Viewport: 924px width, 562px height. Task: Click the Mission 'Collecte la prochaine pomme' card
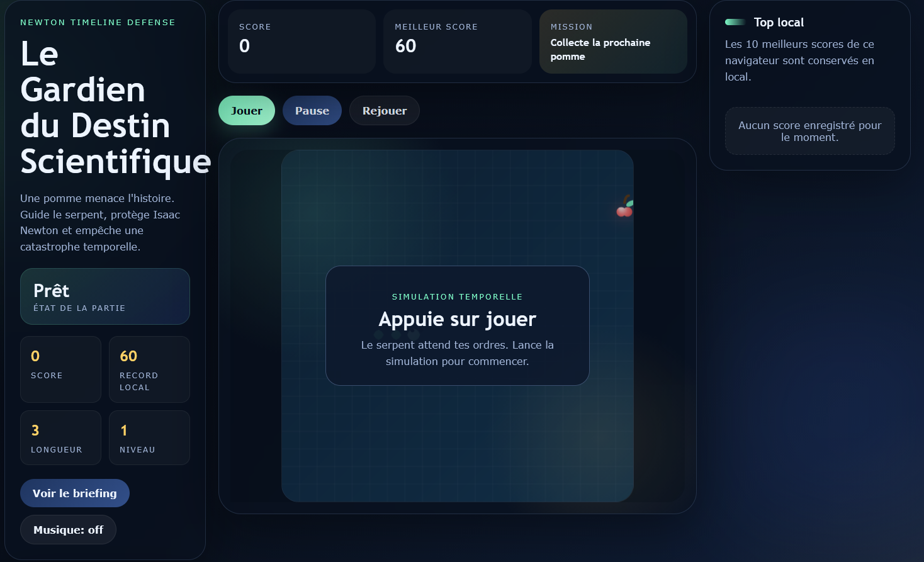(x=612, y=42)
